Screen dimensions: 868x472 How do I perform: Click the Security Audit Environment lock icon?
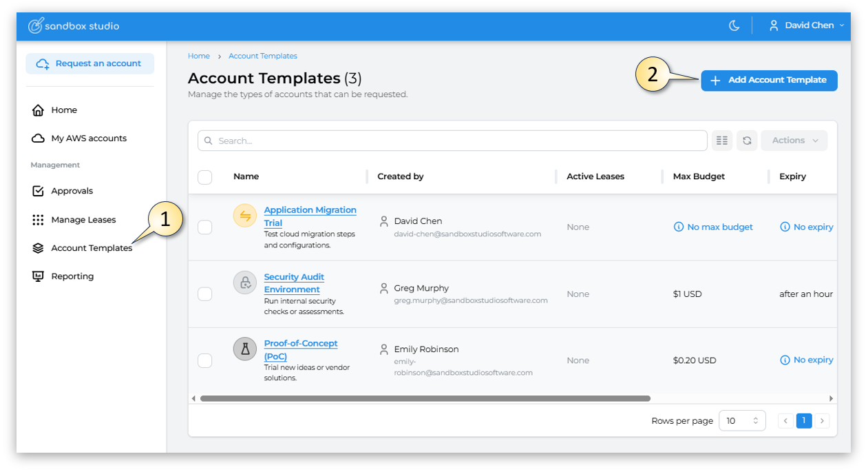pyautogui.click(x=245, y=283)
